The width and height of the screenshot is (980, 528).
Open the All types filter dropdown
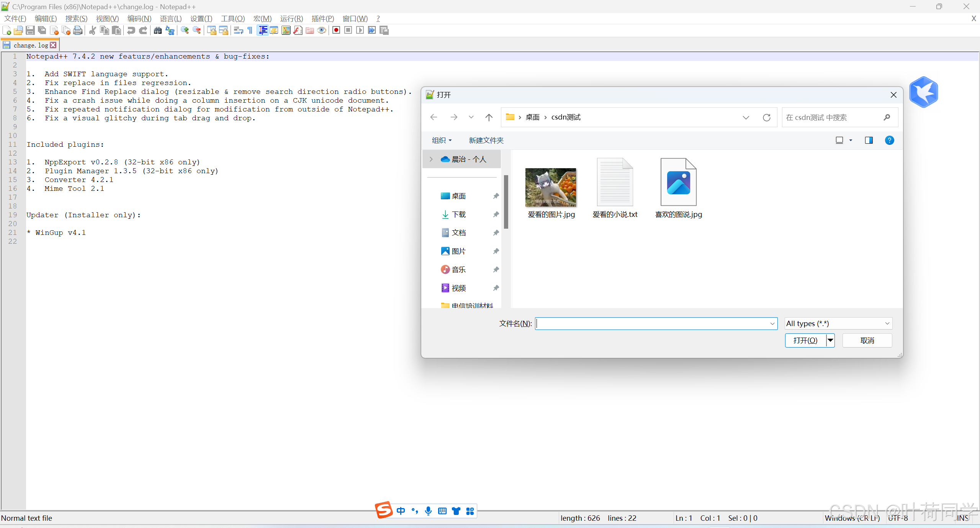[838, 323]
